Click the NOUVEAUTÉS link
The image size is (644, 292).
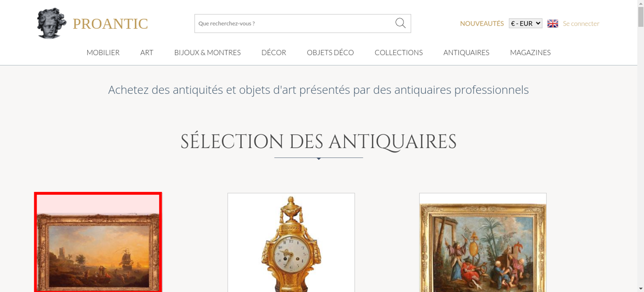click(482, 23)
